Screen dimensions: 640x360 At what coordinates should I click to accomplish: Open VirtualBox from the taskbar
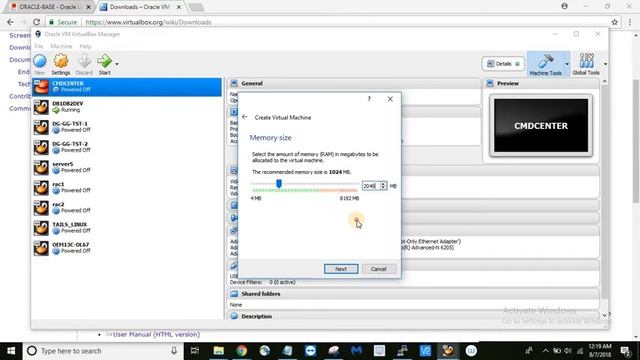click(448, 351)
